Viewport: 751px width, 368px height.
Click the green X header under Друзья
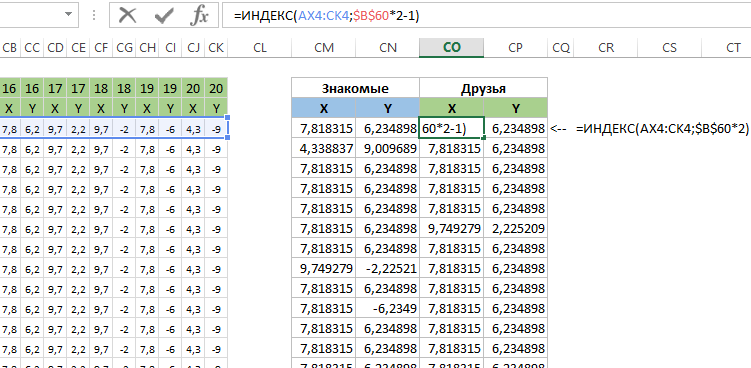click(x=452, y=108)
